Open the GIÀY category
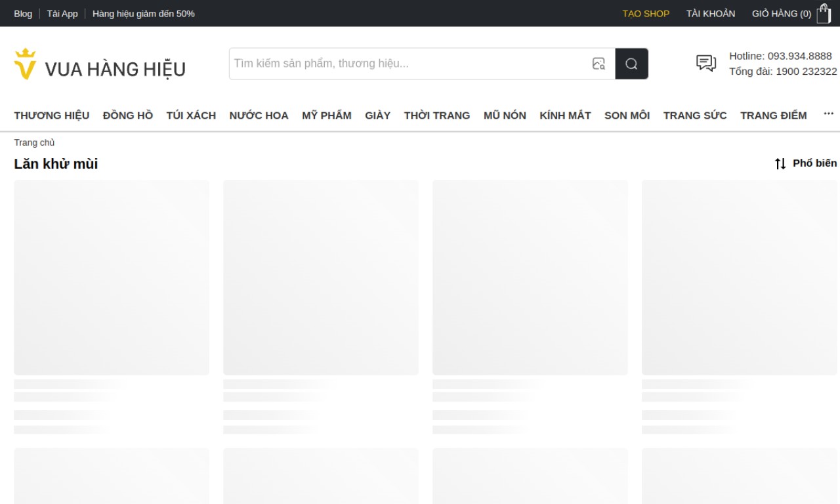Screen dimensions: 840x504 377,115
